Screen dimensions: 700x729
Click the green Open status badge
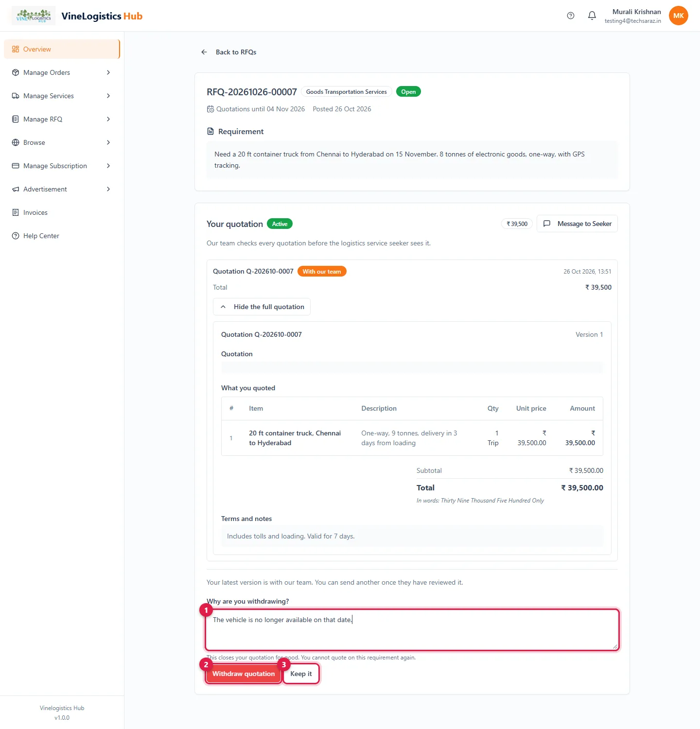[408, 91]
